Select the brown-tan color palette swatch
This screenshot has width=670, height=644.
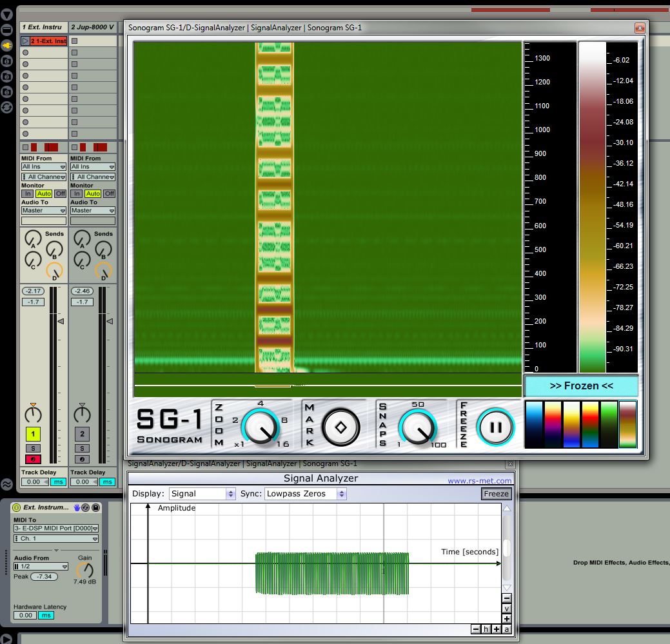click(627, 424)
